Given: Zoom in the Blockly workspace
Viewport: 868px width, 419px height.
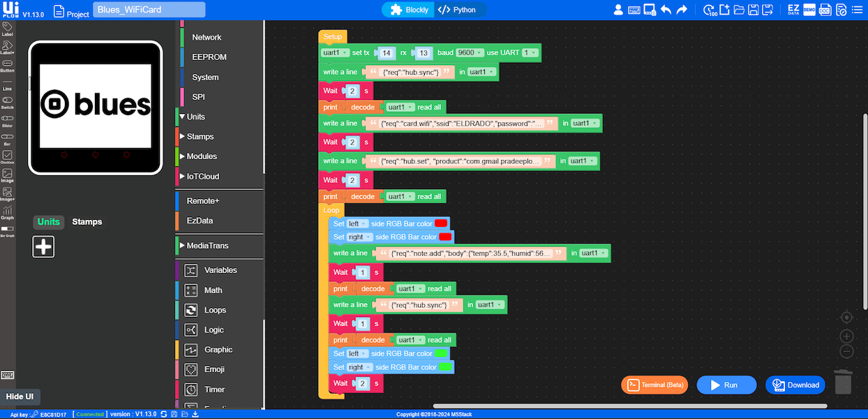Looking at the screenshot, I should (x=846, y=337).
